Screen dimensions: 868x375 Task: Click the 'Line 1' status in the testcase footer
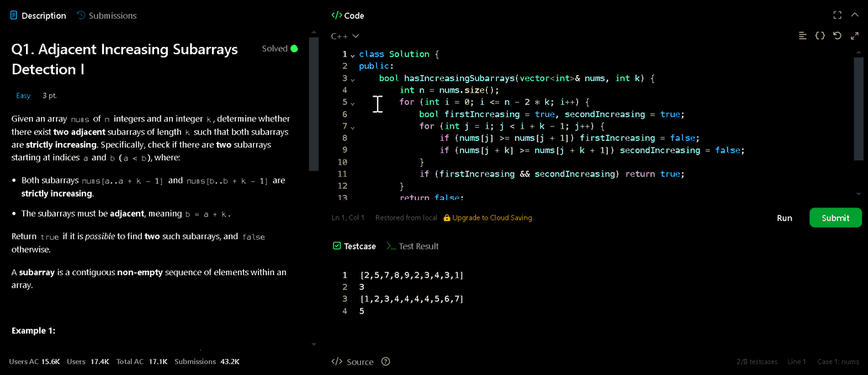pyautogui.click(x=797, y=362)
